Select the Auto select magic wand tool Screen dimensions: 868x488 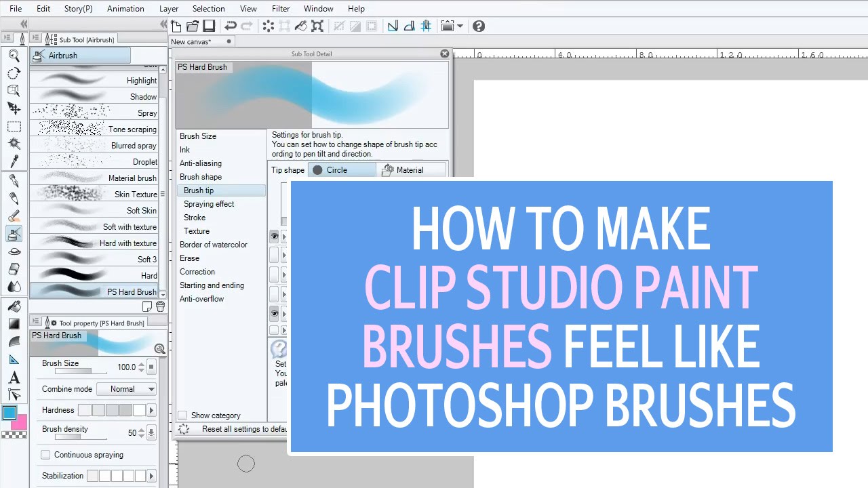point(14,144)
